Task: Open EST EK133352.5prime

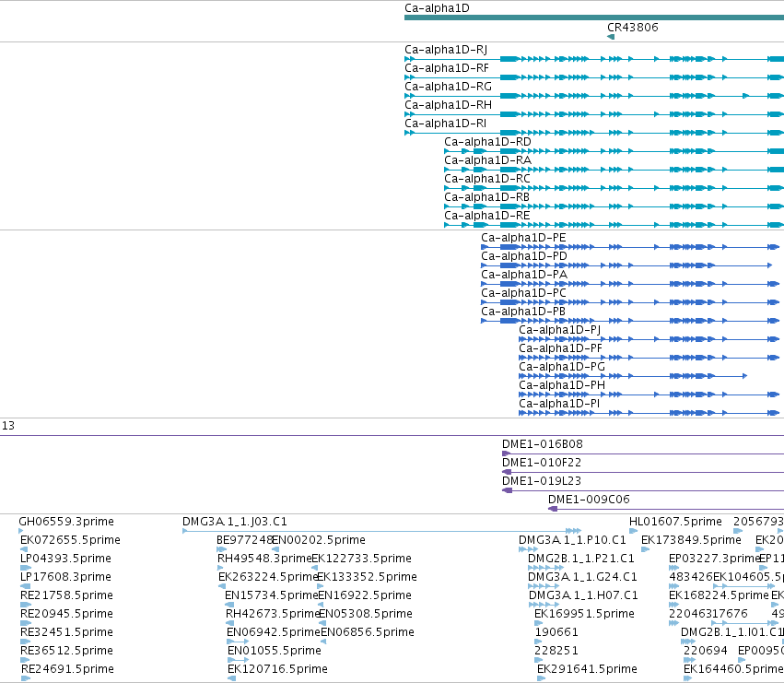Action: point(367,577)
